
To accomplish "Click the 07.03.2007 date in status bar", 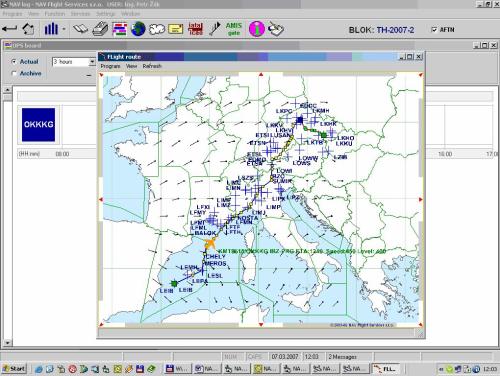I will [285, 357].
